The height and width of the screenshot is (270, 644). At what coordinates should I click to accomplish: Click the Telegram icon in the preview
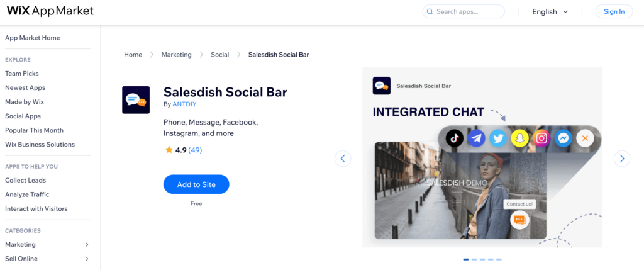point(477,138)
